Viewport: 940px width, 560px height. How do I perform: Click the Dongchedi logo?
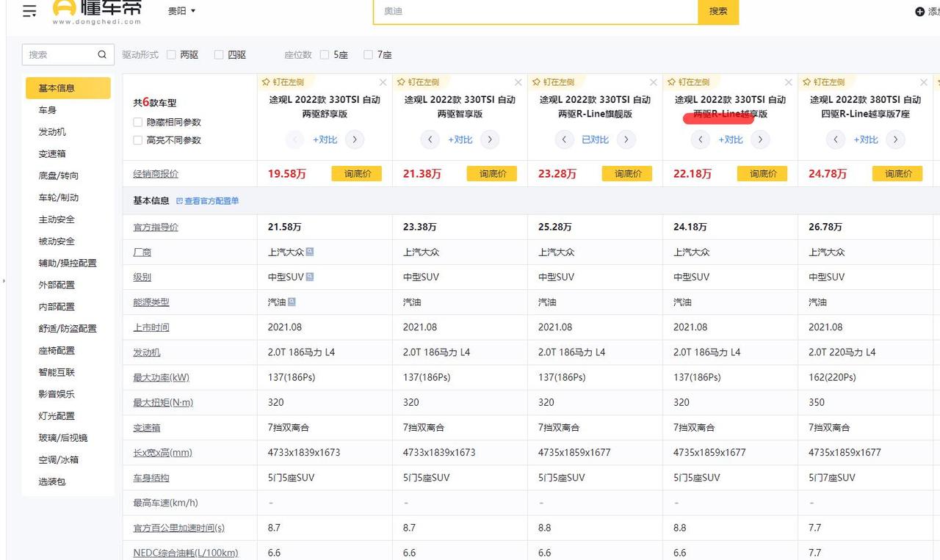pos(97,11)
